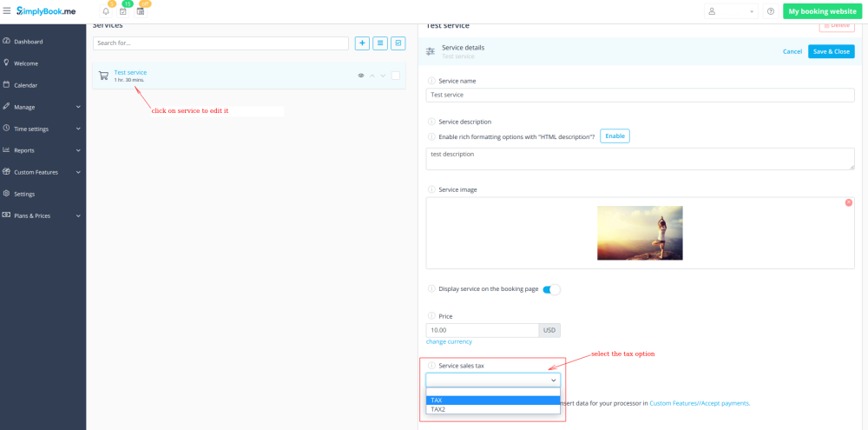Image resolution: width=868 pixels, height=430 pixels.
Task: Click the Save & Close button
Action: [831, 51]
